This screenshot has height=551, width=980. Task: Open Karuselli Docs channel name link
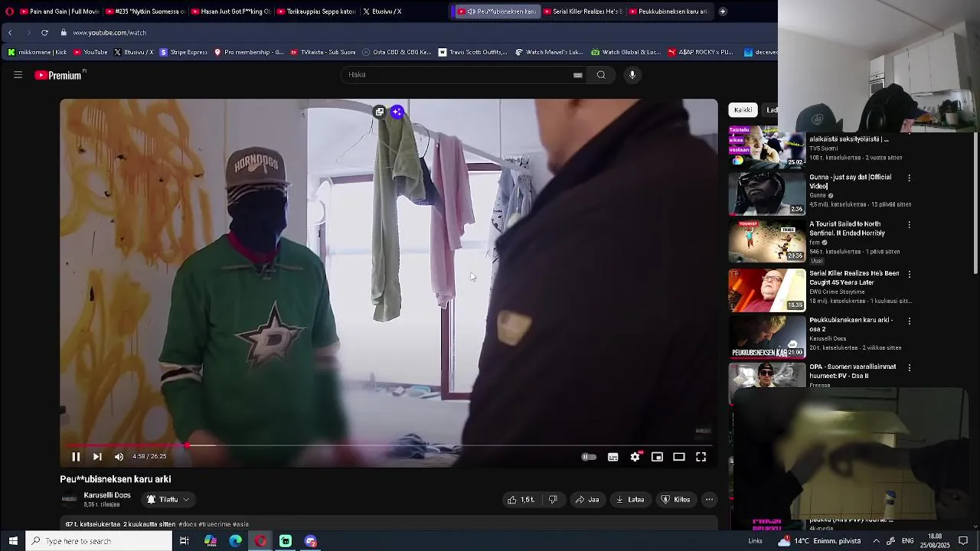[107, 495]
